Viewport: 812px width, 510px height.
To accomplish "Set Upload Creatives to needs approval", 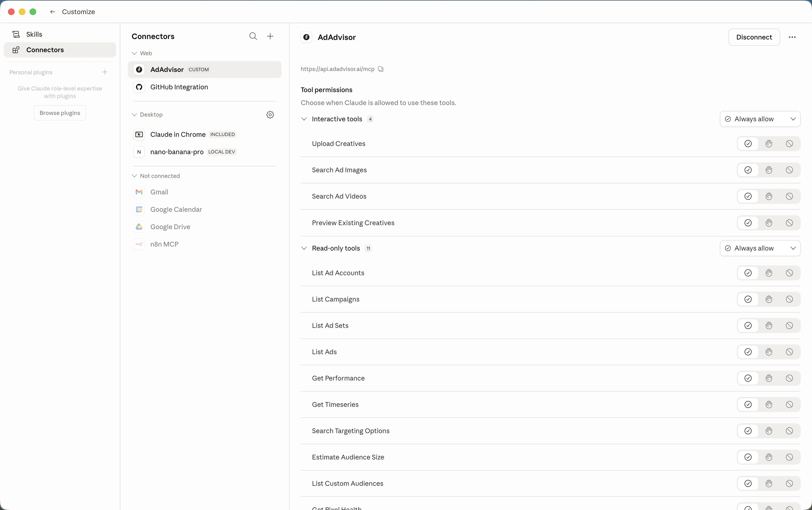I will tap(769, 144).
